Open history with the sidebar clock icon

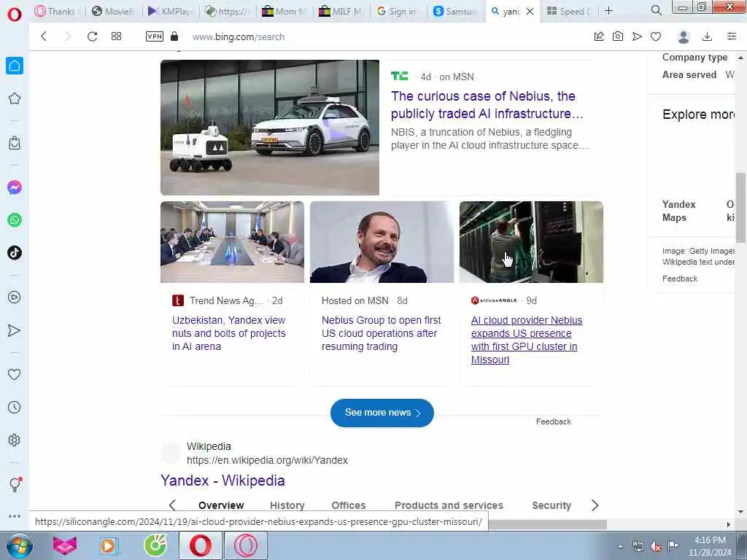tap(15, 407)
